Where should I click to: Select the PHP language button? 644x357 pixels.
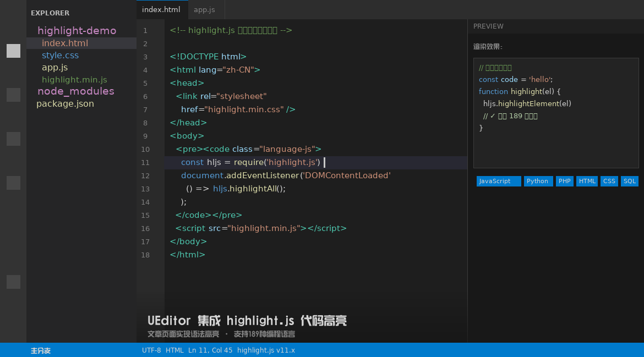pyautogui.click(x=564, y=181)
